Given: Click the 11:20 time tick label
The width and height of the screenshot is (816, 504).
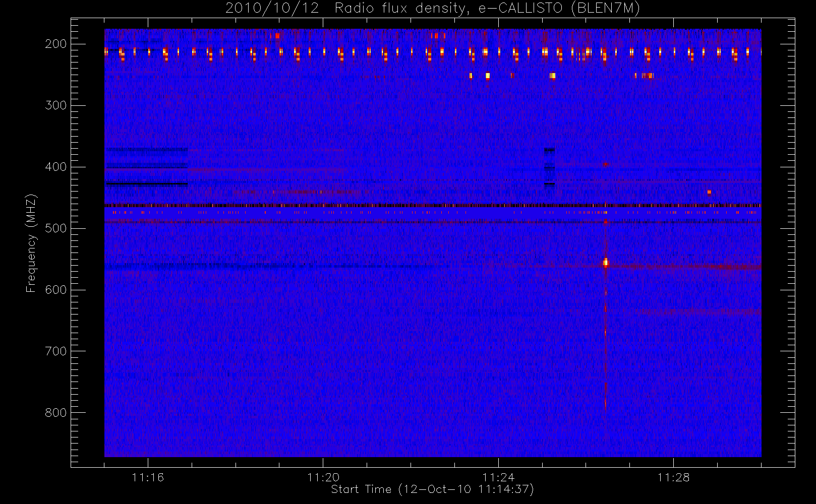Looking at the screenshot, I should [x=323, y=477].
